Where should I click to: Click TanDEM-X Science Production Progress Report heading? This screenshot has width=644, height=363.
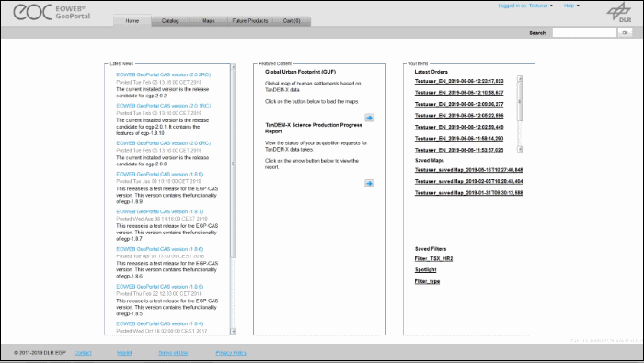coord(314,129)
